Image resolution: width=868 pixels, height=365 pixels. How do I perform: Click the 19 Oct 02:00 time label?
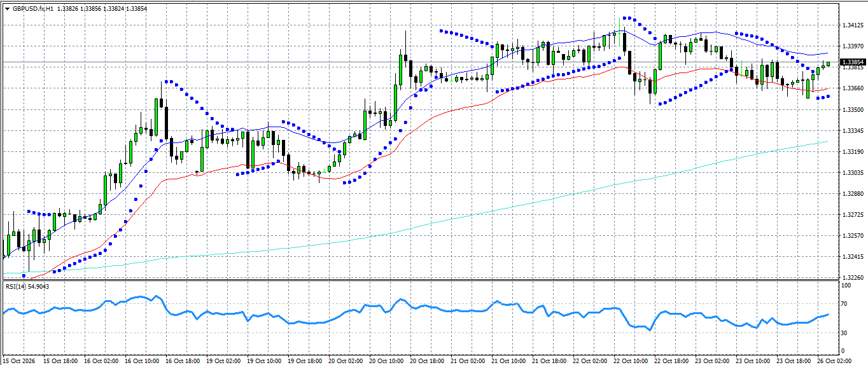(224, 361)
